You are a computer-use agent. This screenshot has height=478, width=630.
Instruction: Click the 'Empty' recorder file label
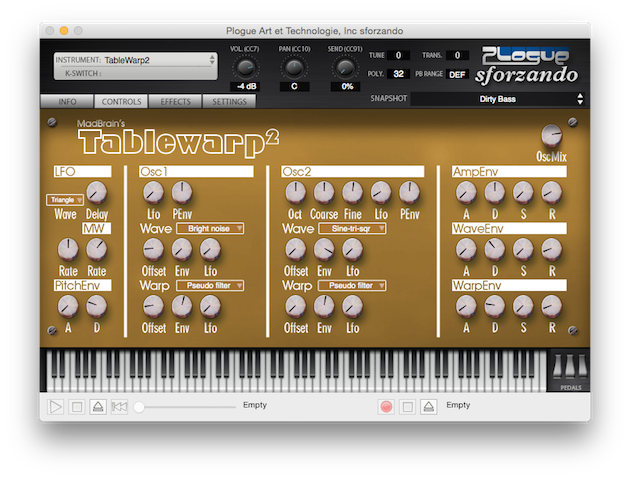click(458, 405)
